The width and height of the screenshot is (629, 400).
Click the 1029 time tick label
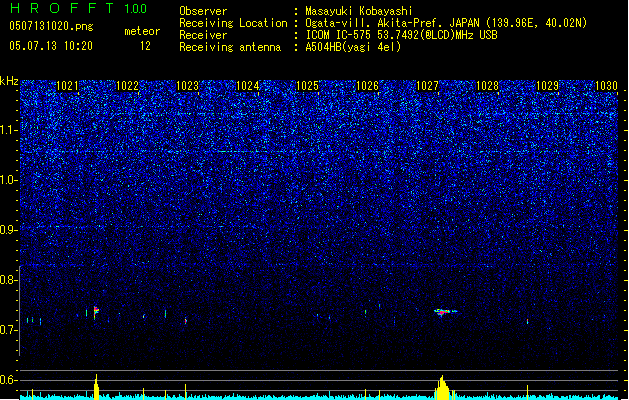[548, 86]
